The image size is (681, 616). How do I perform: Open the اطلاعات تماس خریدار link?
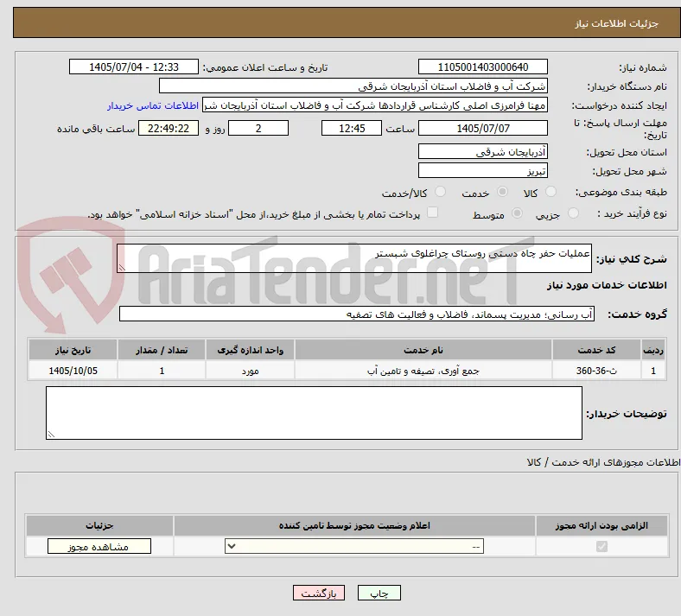[153, 105]
